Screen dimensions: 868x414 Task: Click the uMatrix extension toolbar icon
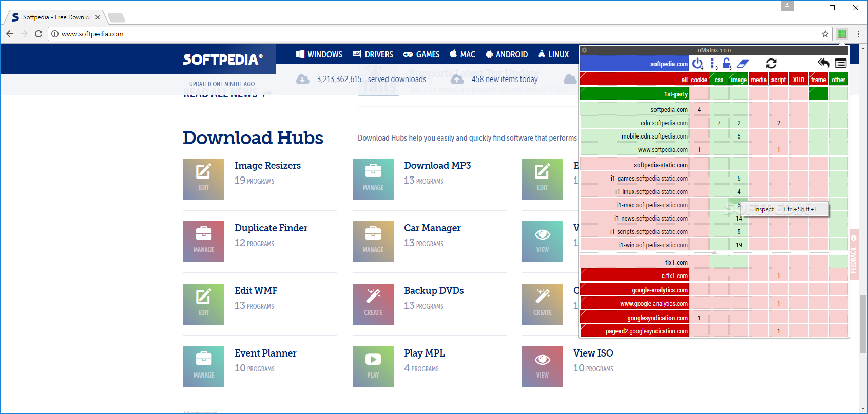[841, 34]
